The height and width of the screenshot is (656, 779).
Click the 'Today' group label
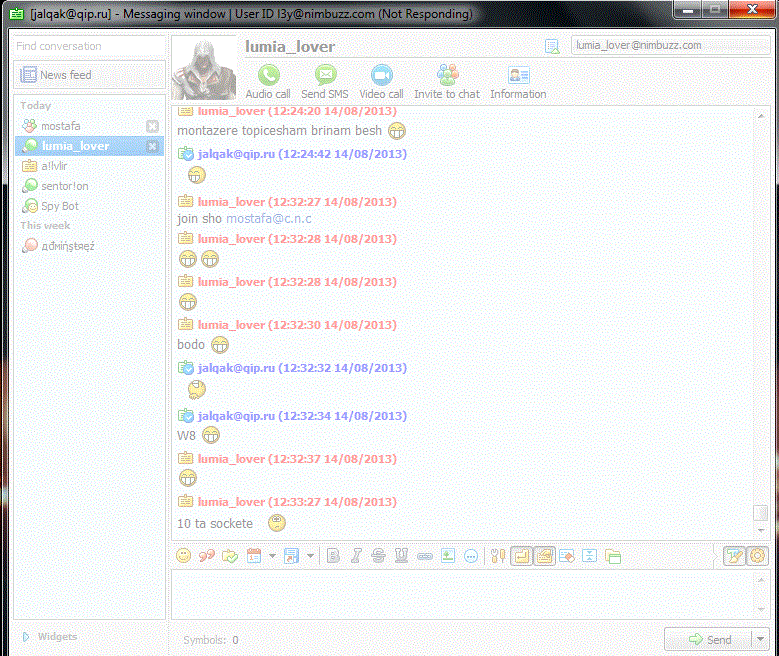point(36,105)
